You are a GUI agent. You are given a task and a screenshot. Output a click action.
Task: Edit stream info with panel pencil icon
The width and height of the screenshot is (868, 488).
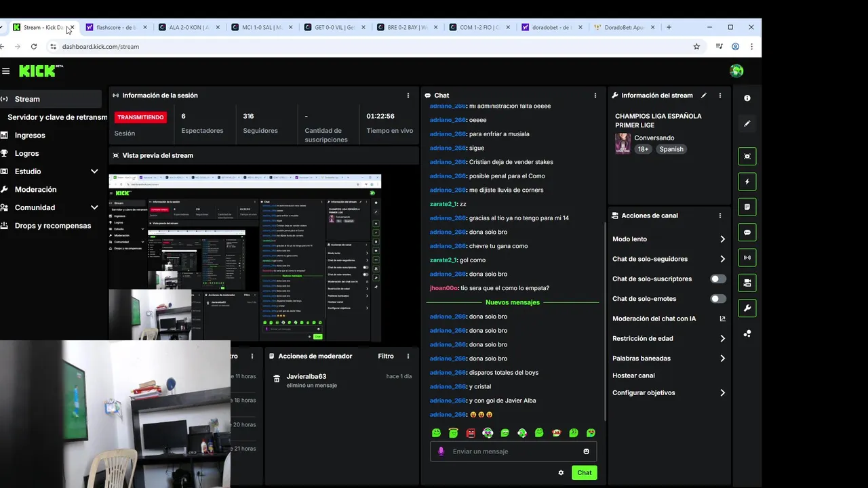point(704,96)
